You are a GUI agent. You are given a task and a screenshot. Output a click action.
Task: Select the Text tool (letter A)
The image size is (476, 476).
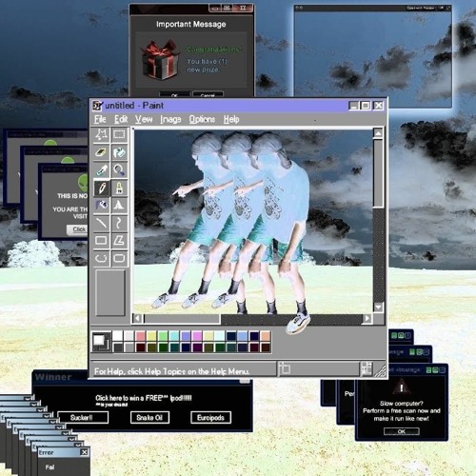pos(119,206)
